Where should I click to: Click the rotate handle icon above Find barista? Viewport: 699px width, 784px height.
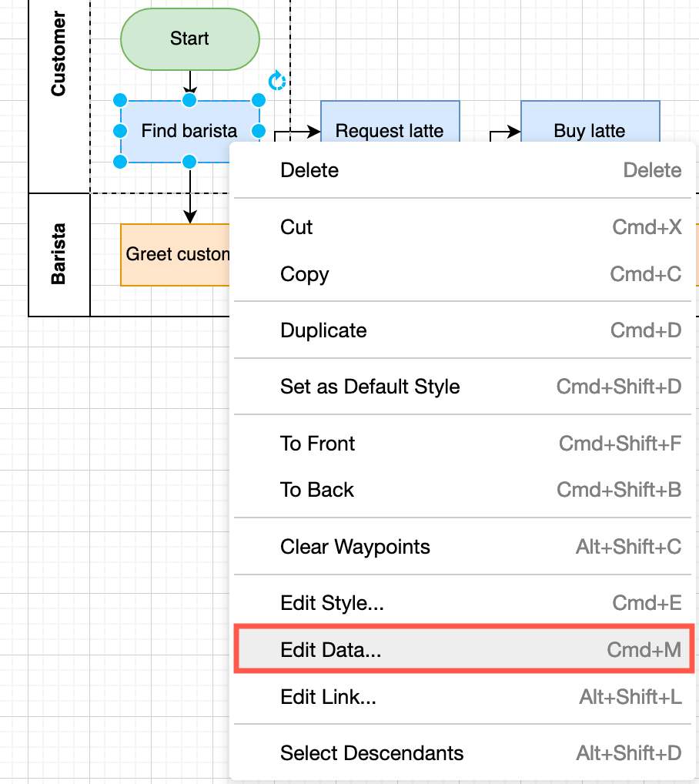click(x=276, y=80)
